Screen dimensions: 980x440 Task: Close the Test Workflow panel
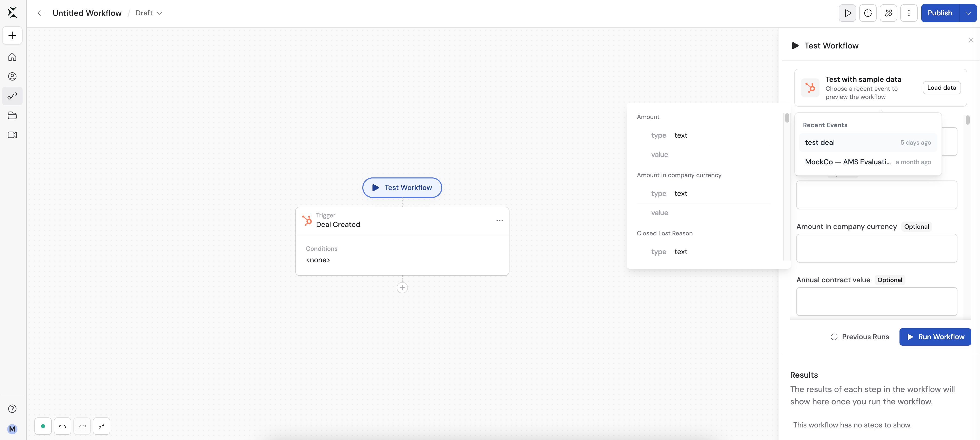971,40
